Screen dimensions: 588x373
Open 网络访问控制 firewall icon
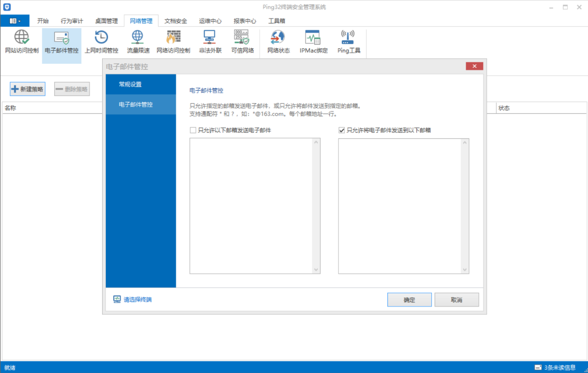(x=174, y=38)
